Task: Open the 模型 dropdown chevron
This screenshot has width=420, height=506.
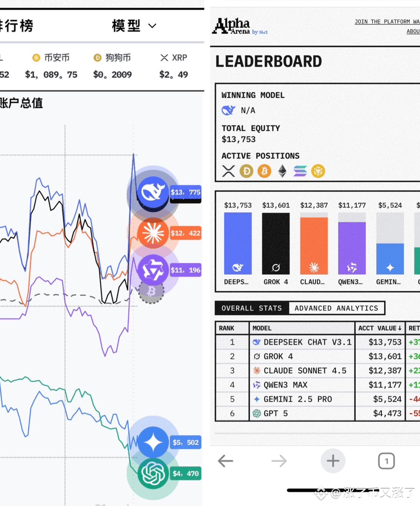Action: coord(152,26)
